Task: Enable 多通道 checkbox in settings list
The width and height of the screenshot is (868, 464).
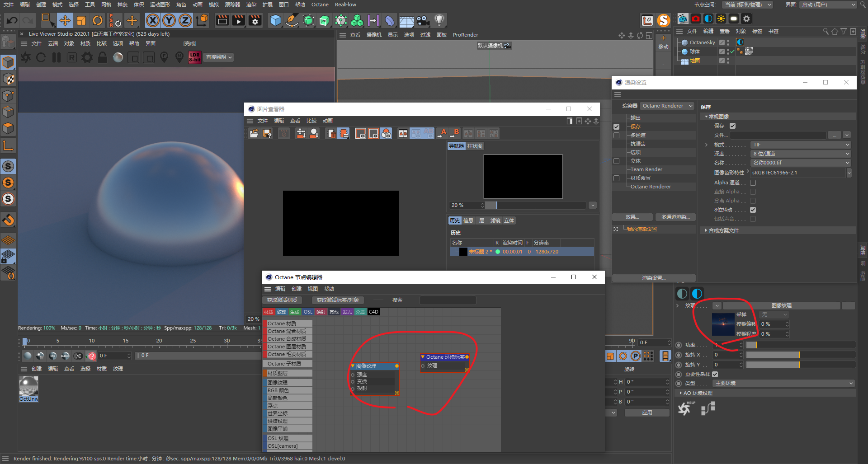Action: [x=616, y=135]
